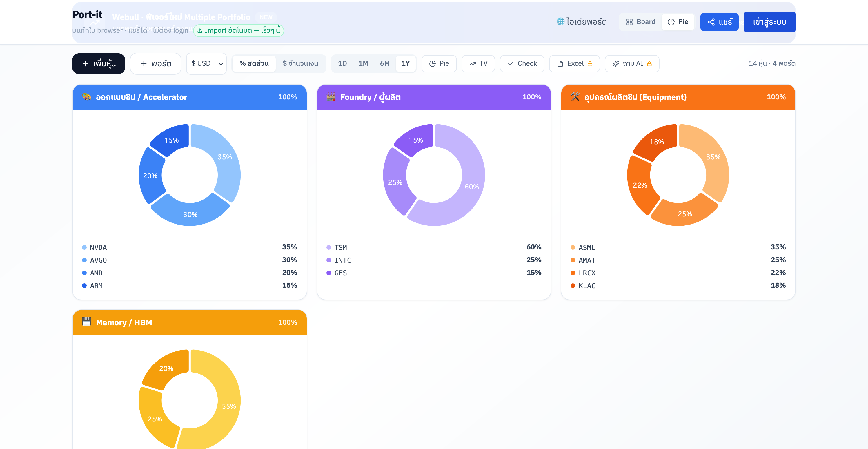Click the Port-it logo

[x=87, y=15]
